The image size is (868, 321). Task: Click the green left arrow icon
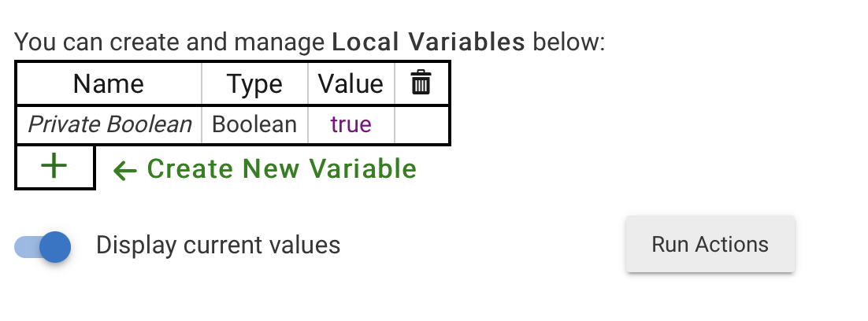point(125,171)
